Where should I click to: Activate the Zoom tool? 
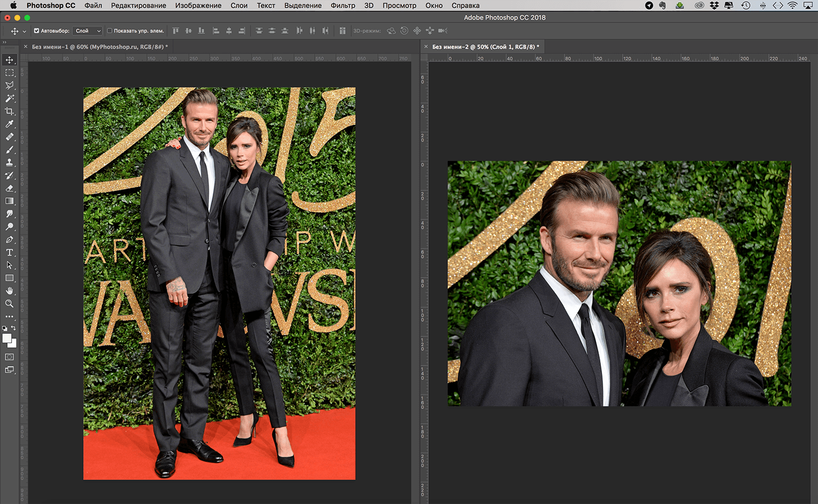point(9,304)
